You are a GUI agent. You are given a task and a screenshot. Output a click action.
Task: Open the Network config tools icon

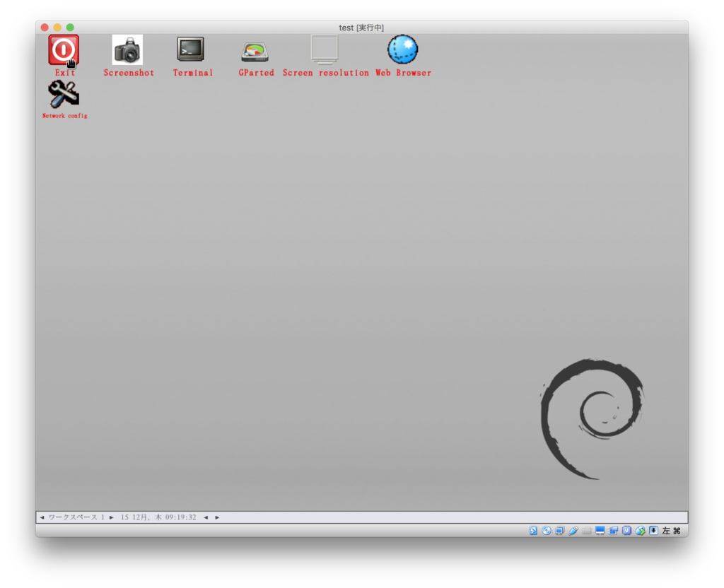click(x=64, y=94)
